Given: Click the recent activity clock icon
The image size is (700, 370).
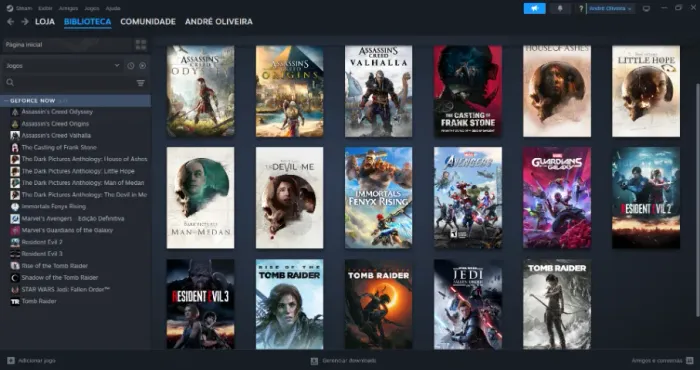Looking at the screenshot, I should 130,66.
